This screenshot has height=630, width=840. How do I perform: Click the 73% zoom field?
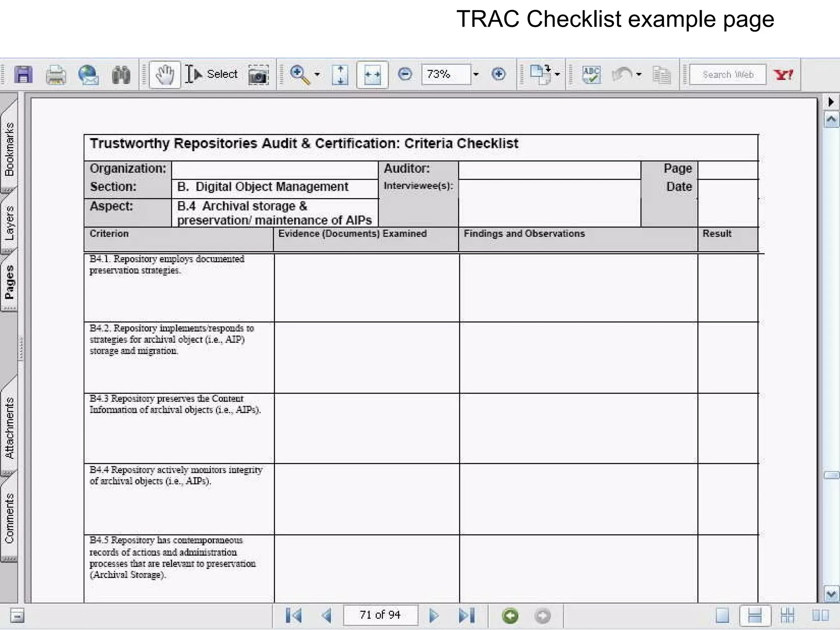tap(446, 74)
